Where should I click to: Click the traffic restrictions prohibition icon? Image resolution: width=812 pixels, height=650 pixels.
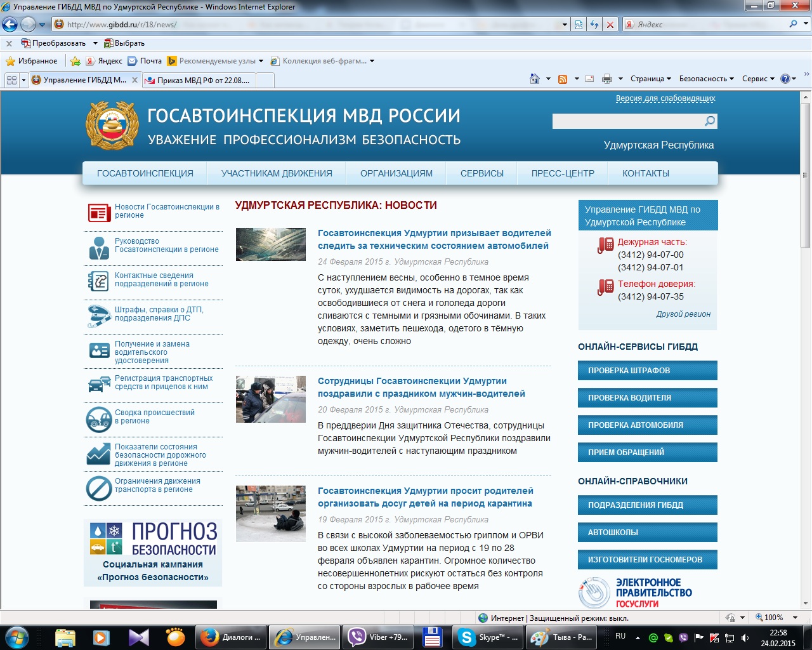[99, 488]
